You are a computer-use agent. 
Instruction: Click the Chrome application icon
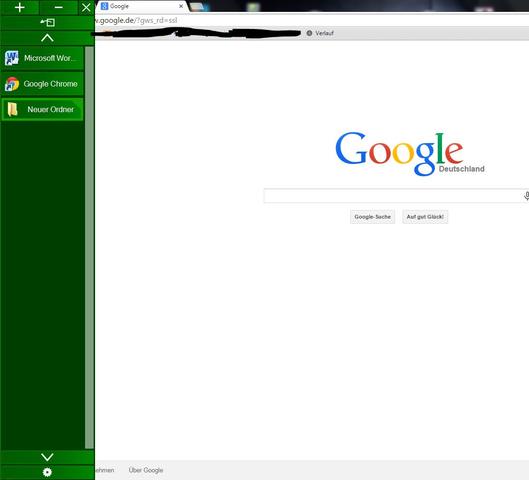12,84
